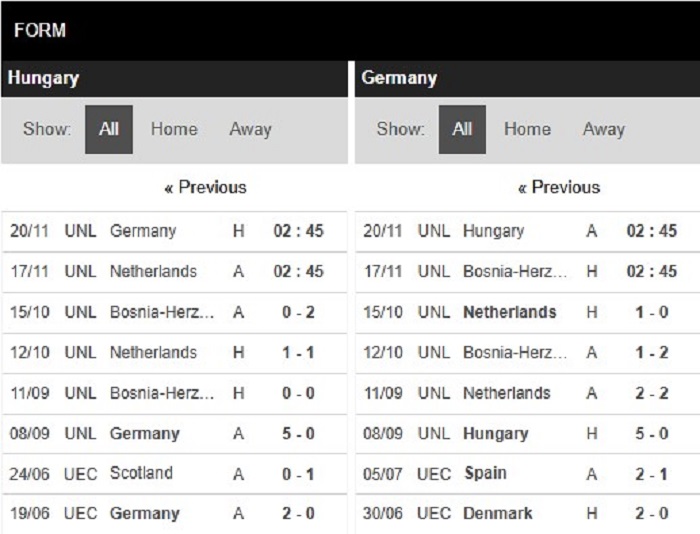
Task: Select Hungary's 0 - 2 result versus Bosnia-Herz
Action: 175,313
